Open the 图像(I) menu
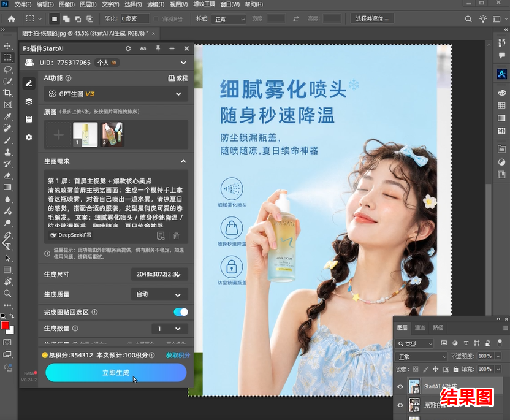Viewport: 510px width, 420px height. (67, 4)
